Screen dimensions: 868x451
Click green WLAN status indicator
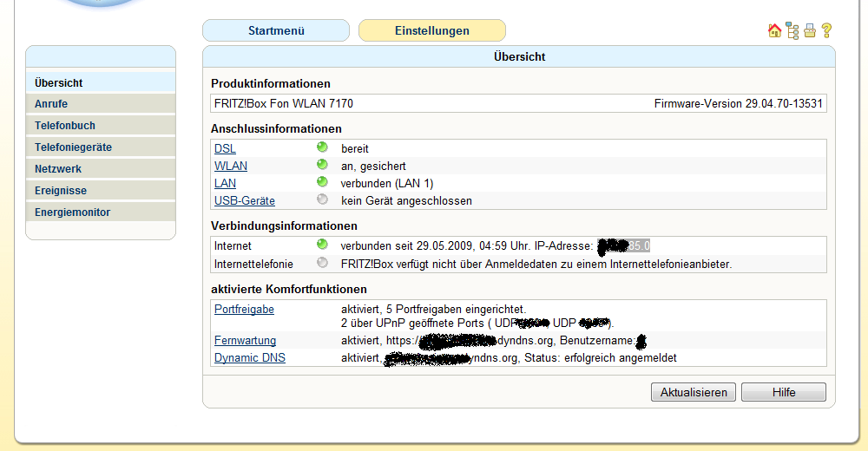tap(322, 164)
